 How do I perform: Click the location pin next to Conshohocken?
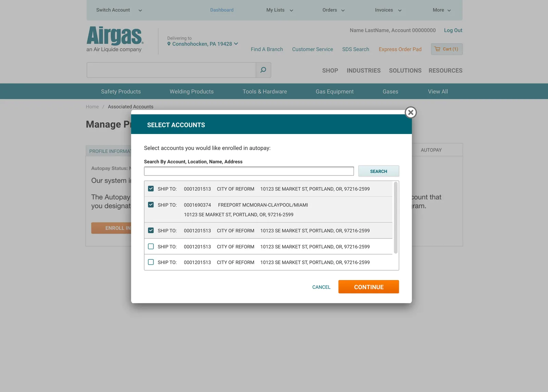coord(169,44)
